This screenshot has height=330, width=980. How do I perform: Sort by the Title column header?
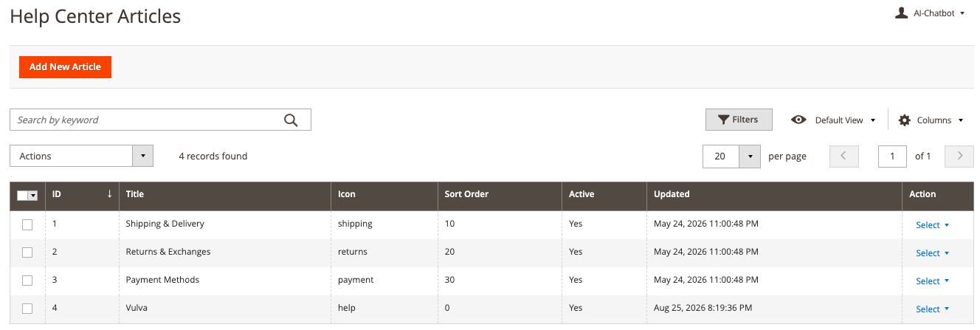click(224, 195)
